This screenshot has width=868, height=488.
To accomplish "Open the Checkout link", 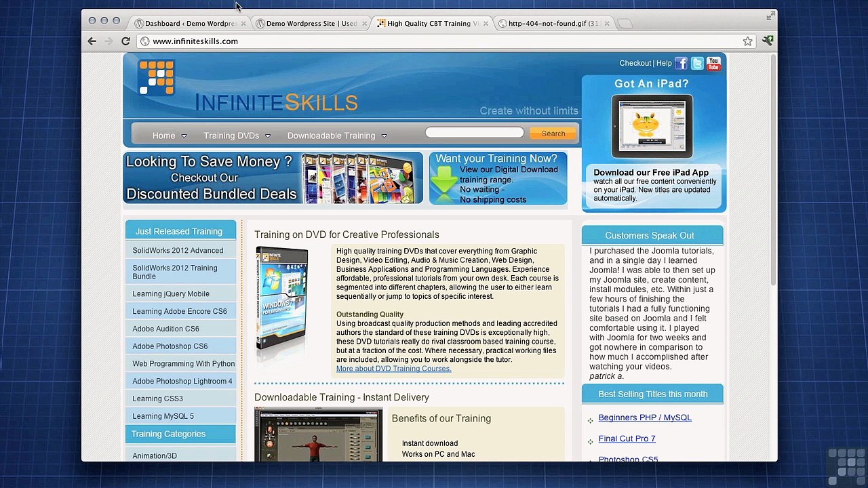I will pyautogui.click(x=635, y=63).
